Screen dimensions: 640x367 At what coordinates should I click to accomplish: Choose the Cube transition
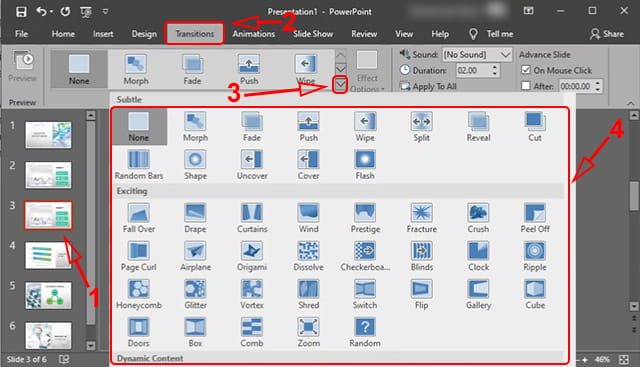click(535, 294)
